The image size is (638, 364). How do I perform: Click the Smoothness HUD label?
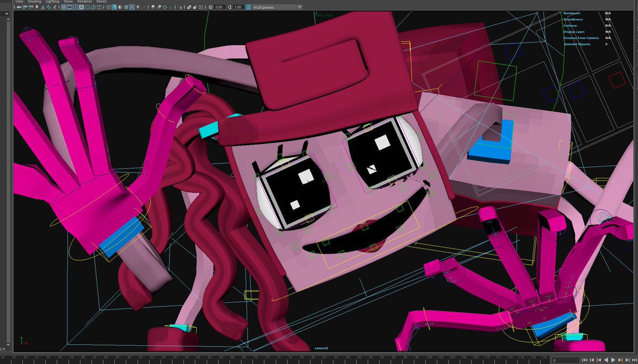click(574, 19)
